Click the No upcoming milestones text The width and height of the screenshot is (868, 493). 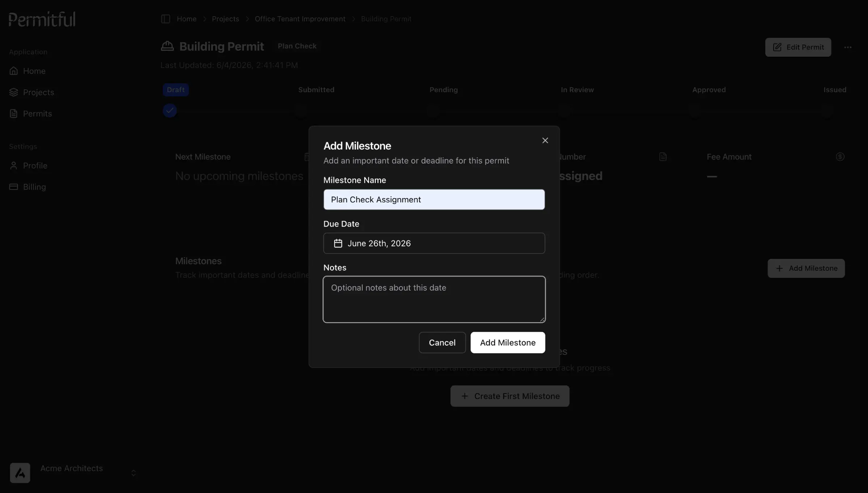[x=239, y=176]
